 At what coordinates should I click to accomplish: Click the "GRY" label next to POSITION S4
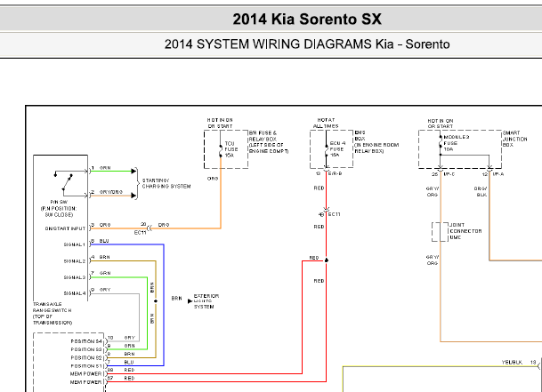pyautogui.click(x=130, y=338)
